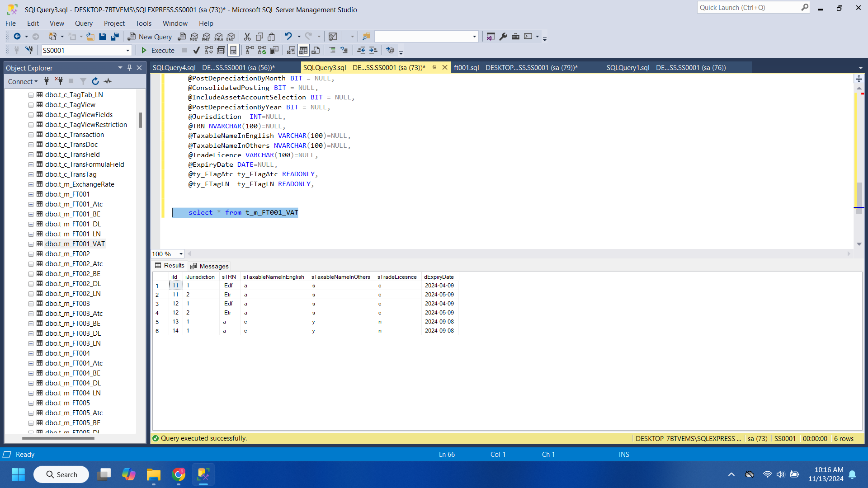
Task: Open the 100 % zoom dropdown
Action: tap(181, 254)
